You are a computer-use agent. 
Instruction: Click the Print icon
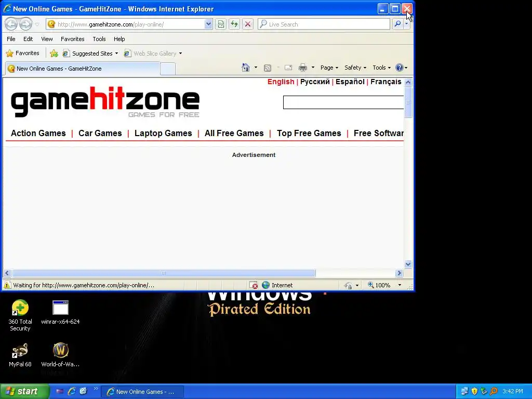point(303,68)
